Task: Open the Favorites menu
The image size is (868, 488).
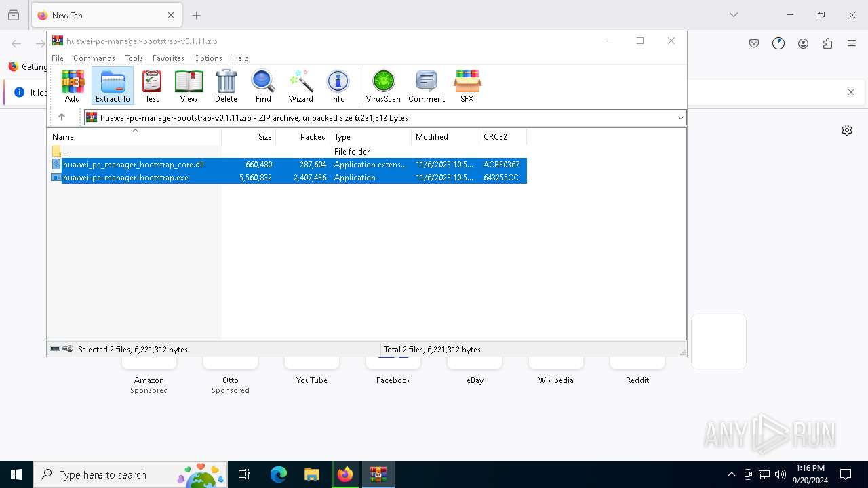Action: [x=168, y=58]
